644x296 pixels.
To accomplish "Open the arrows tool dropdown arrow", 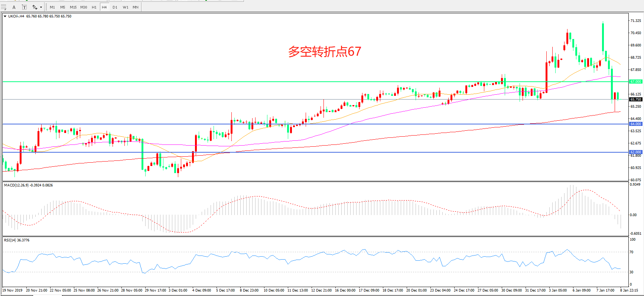I will 41,7.
